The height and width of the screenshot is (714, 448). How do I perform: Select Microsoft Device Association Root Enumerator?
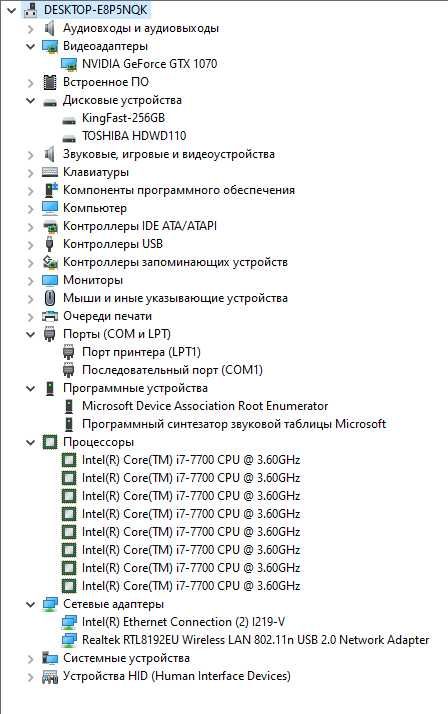(x=205, y=406)
